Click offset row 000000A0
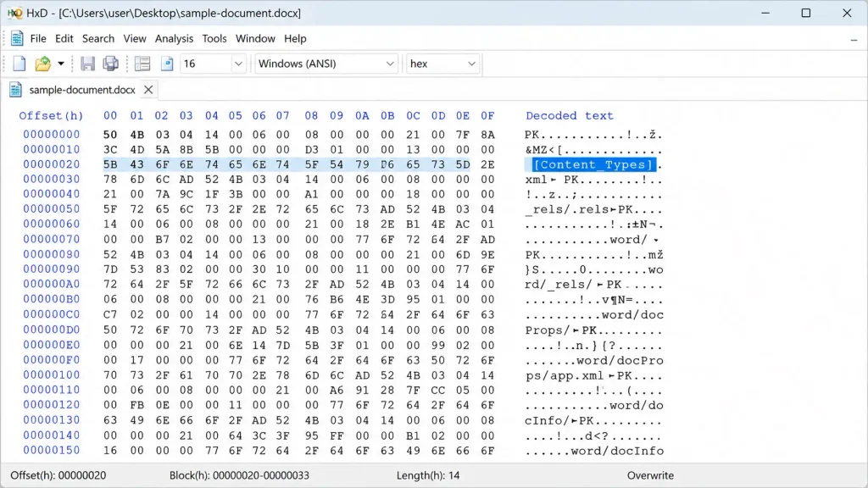 (52, 285)
